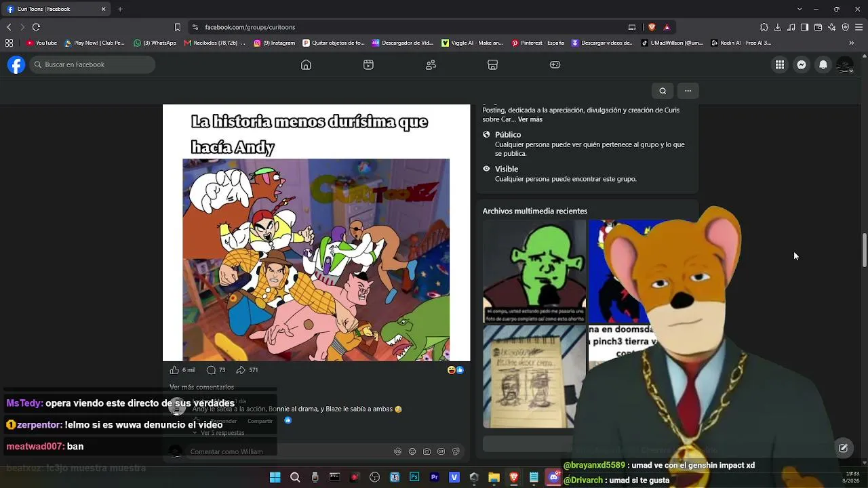This screenshot has width=868, height=488.
Task: Click 'Ver más comentarios' link
Action: (201, 387)
